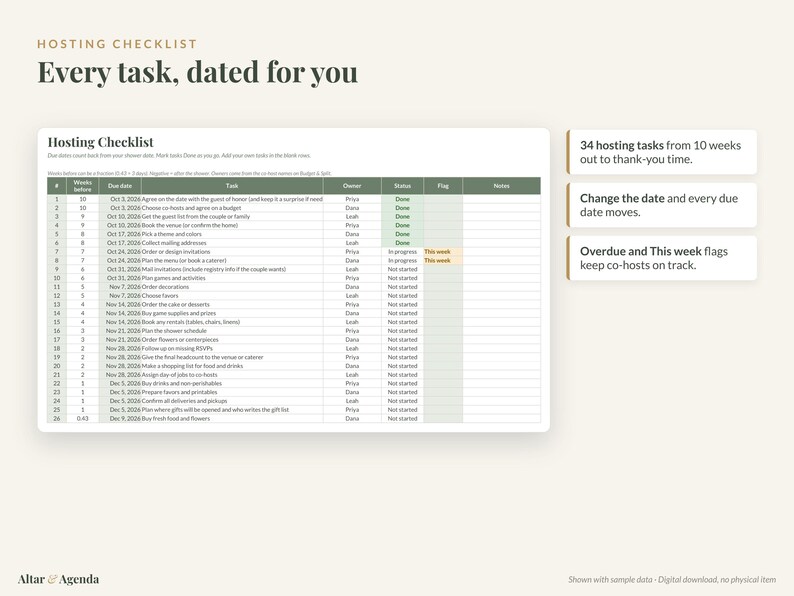This screenshot has height=596, width=794.
Task: Click the gold 'HOSTING CHECKLIST' label above heading
Action: coord(117,44)
